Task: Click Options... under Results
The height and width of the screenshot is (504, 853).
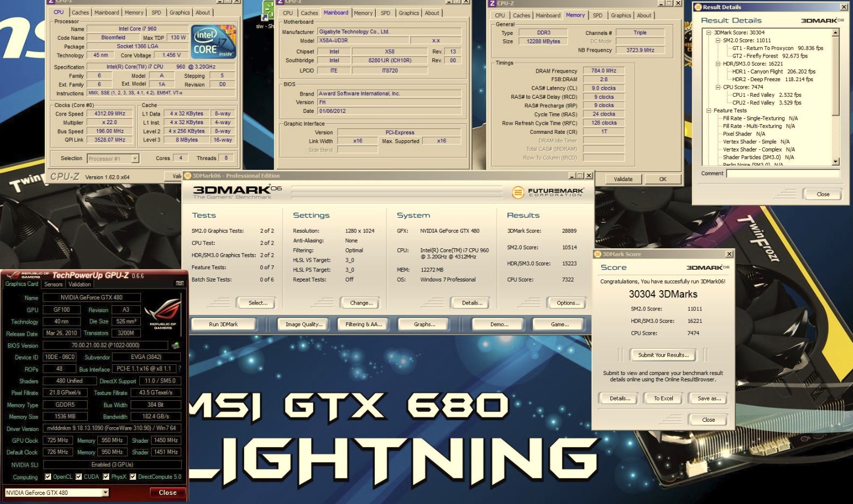Action: point(568,303)
